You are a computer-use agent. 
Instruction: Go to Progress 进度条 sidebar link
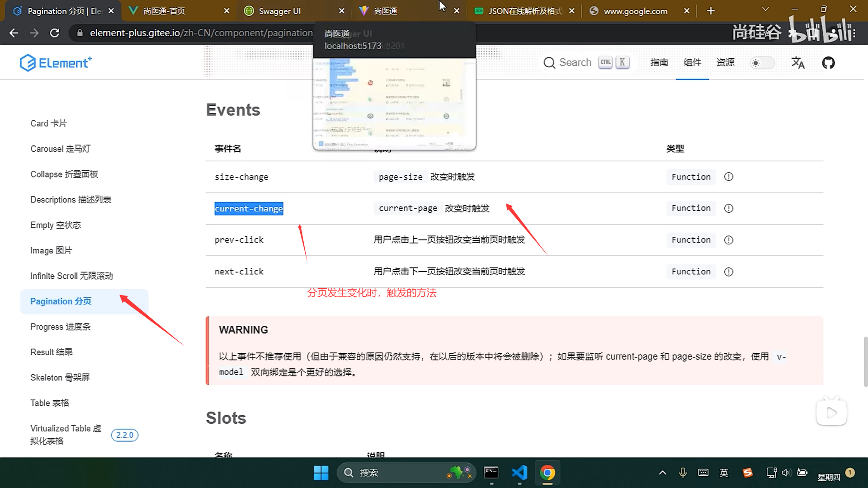coord(60,327)
